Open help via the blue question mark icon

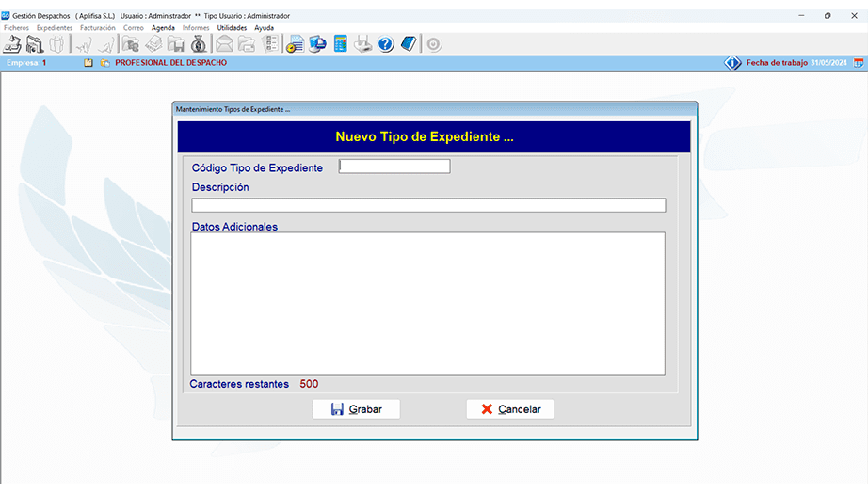coord(386,44)
